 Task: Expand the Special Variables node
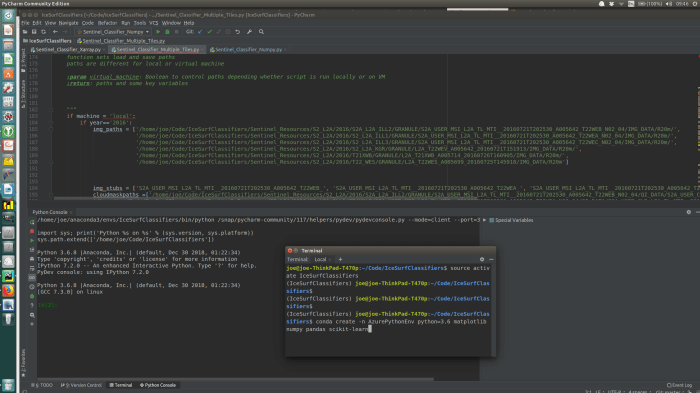[x=484, y=220]
